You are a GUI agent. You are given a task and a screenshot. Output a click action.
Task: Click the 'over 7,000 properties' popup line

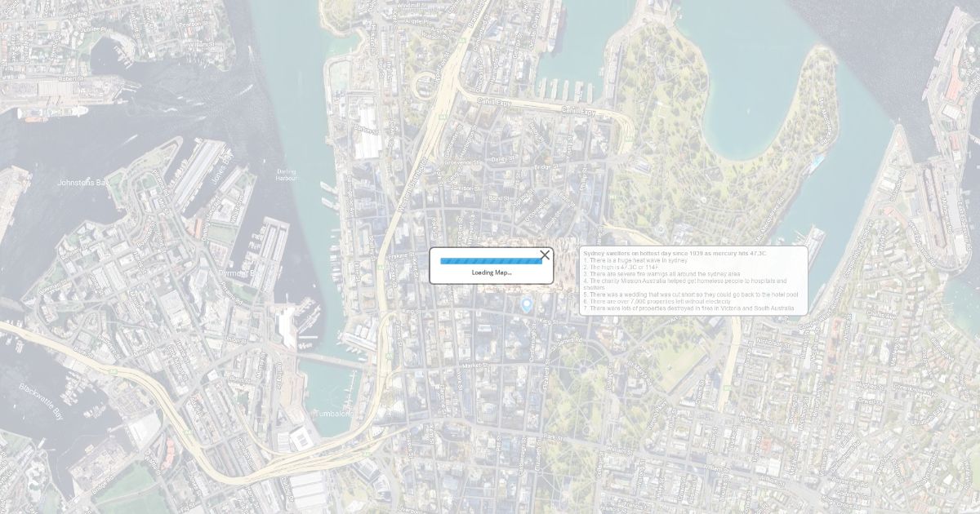click(x=657, y=301)
